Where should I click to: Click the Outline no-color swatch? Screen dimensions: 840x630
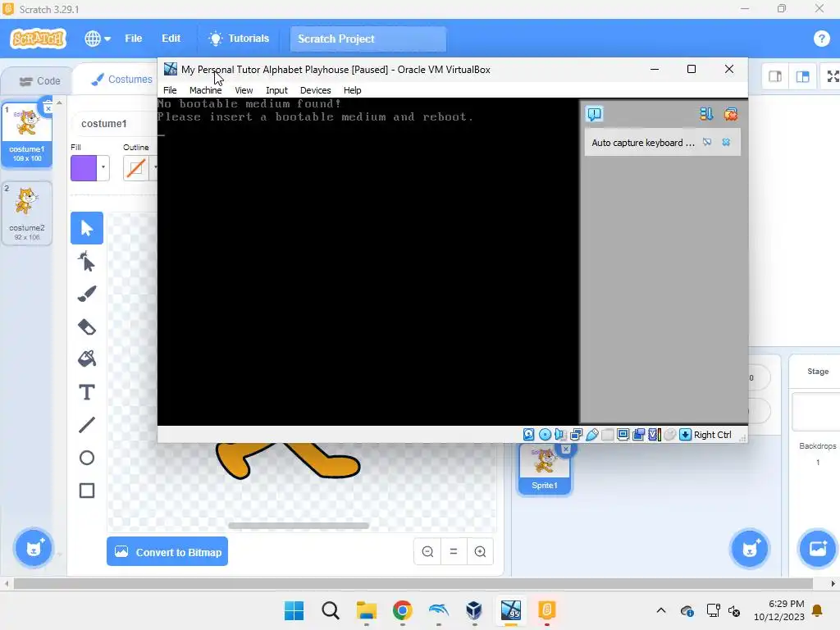[135, 167]
